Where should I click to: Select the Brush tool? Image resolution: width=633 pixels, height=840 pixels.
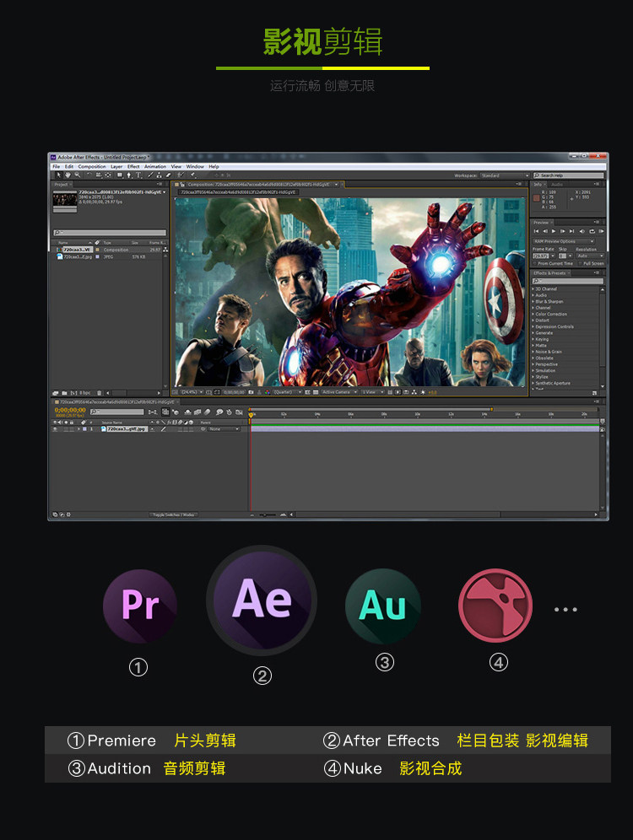[150, 175]
